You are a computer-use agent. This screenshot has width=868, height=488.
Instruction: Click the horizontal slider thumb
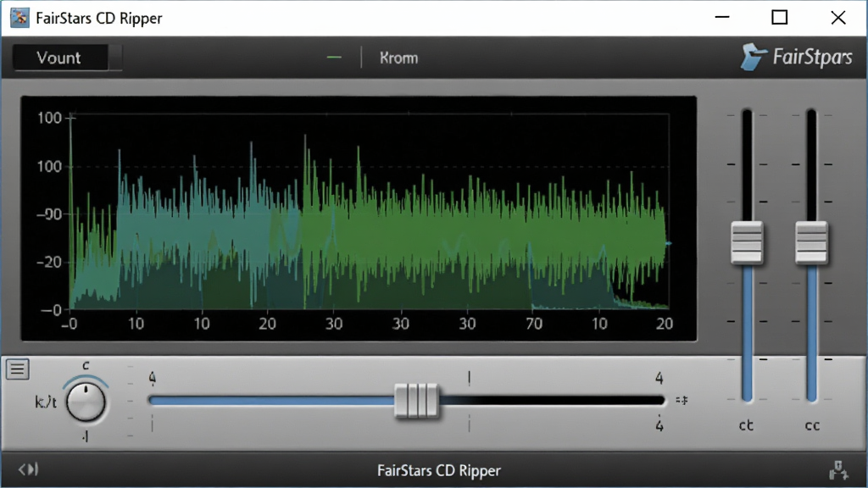417,401
